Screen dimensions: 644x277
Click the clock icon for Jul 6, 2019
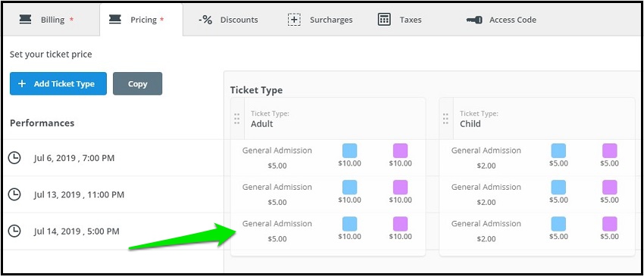[15, 158]
